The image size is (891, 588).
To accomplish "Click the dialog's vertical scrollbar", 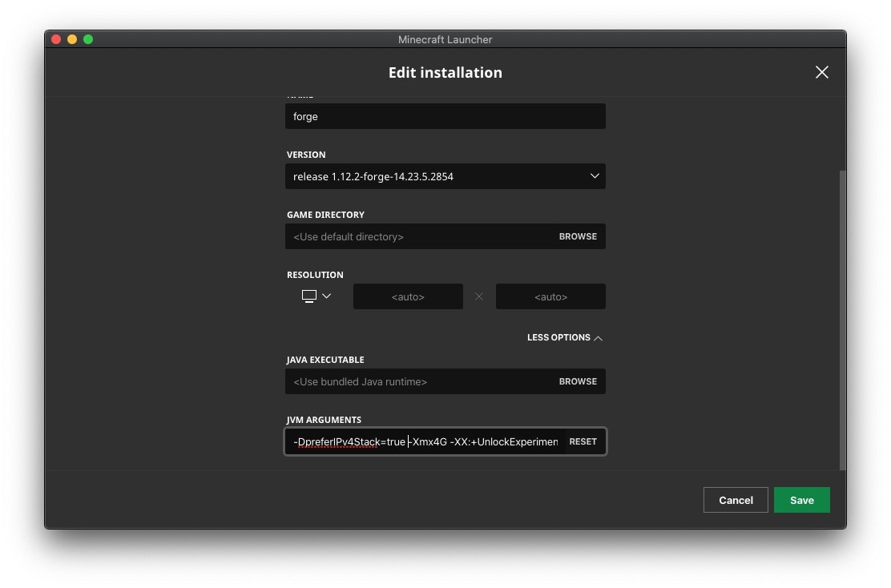I will [x=843, y=320].
